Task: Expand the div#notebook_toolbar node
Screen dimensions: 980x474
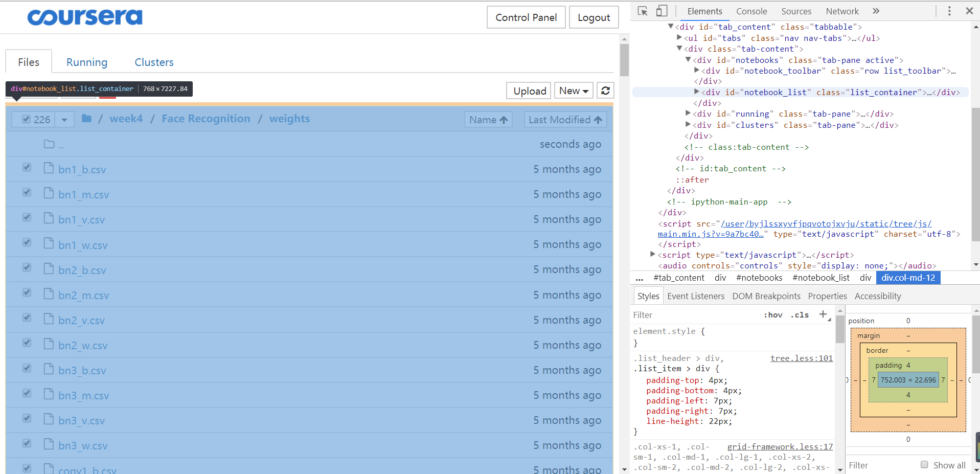Action: pos(696,71)
